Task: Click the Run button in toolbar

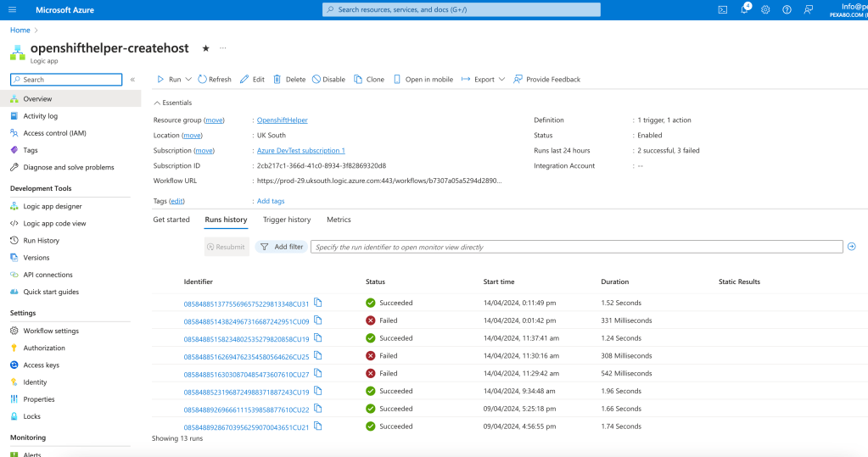Action: 170,80
